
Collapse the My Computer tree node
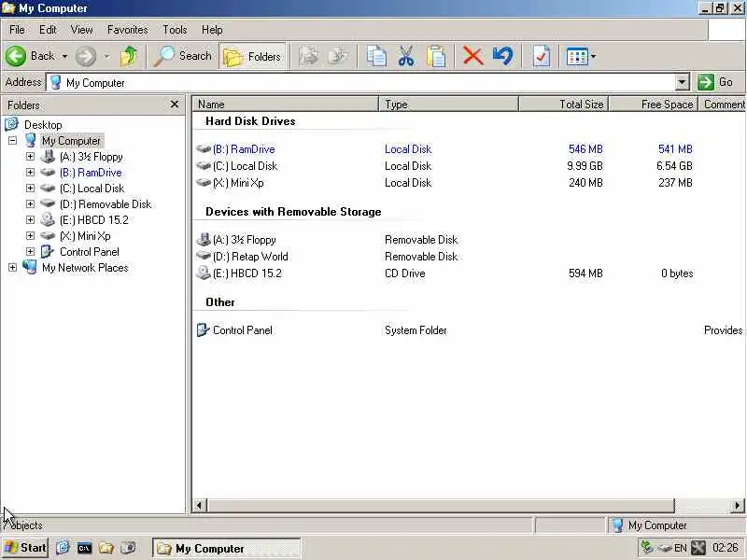(12, 141)
